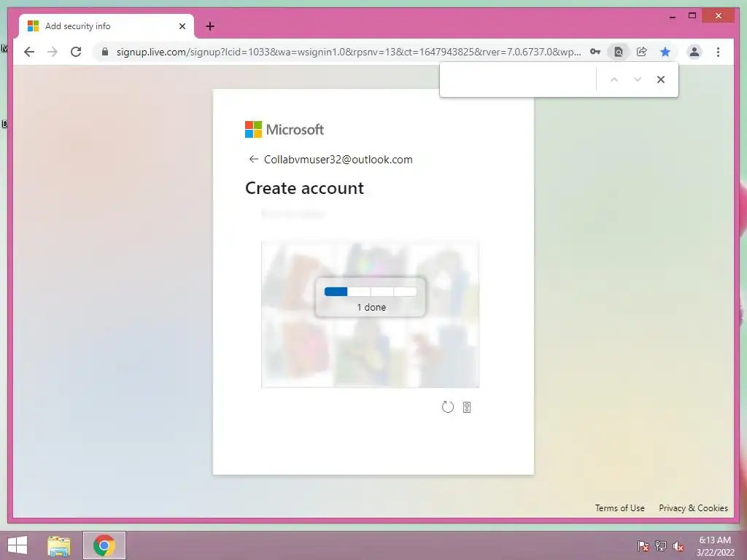Screen dimensions: 747x560
Task: Go back using the browser back arrow
Action: [29, 52]
